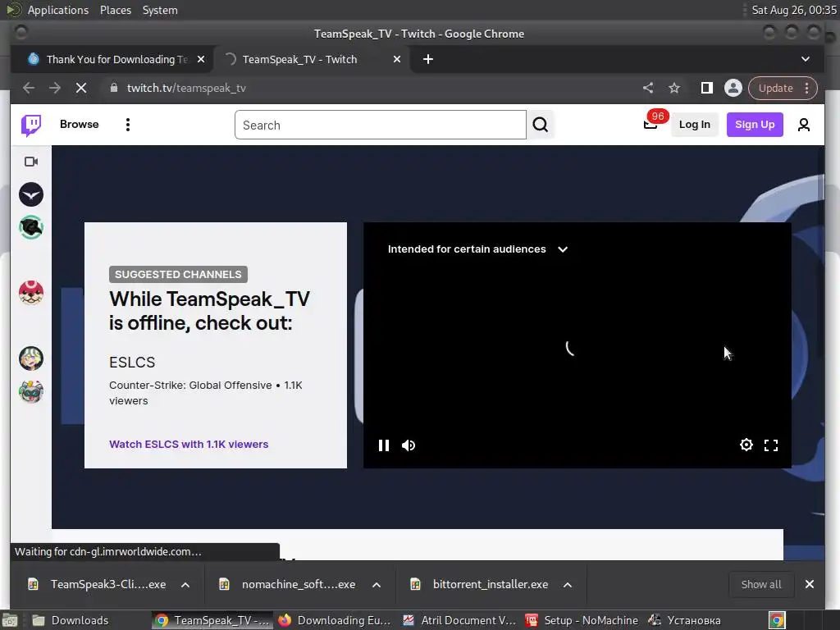The height and width of the screenshot is (630, 840).
Task: Enter fullscreen mode on the video player
Action: pyautogui.click(x=771, y=445)
